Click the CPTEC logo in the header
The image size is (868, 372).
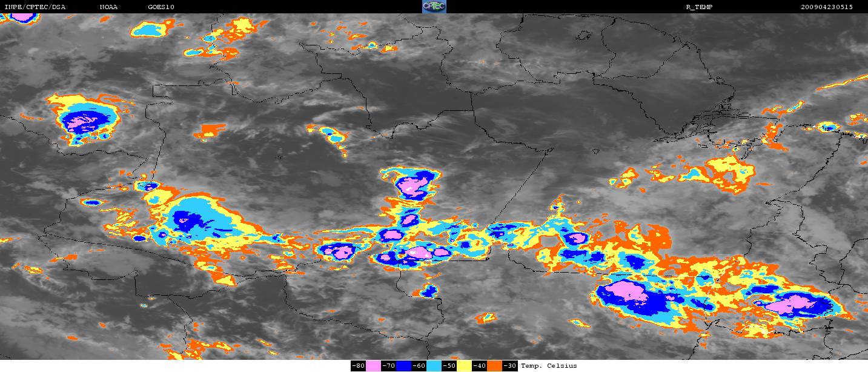pyautogui.click(x=434, y=6)
